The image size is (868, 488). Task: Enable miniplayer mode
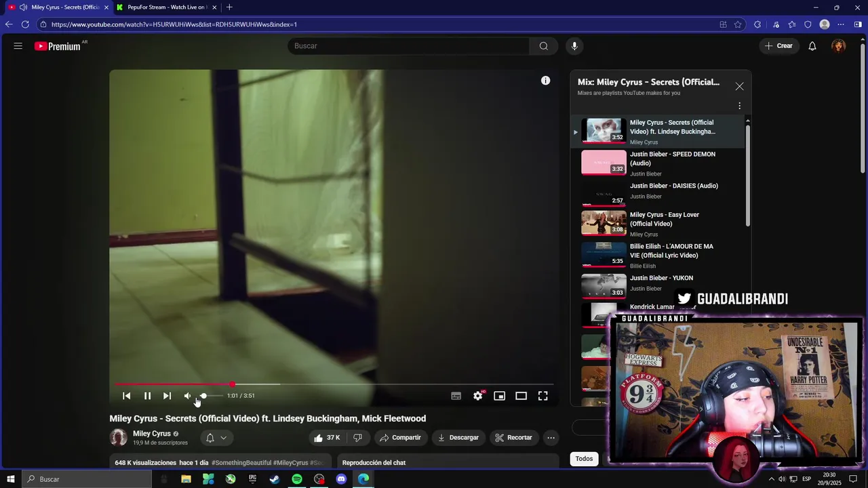(500, 396)
